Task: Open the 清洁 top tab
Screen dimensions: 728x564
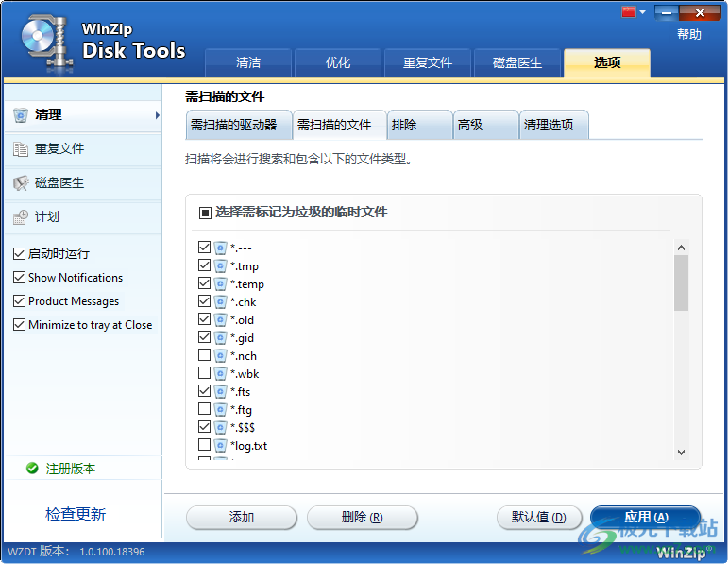Action: click(248, 62)
